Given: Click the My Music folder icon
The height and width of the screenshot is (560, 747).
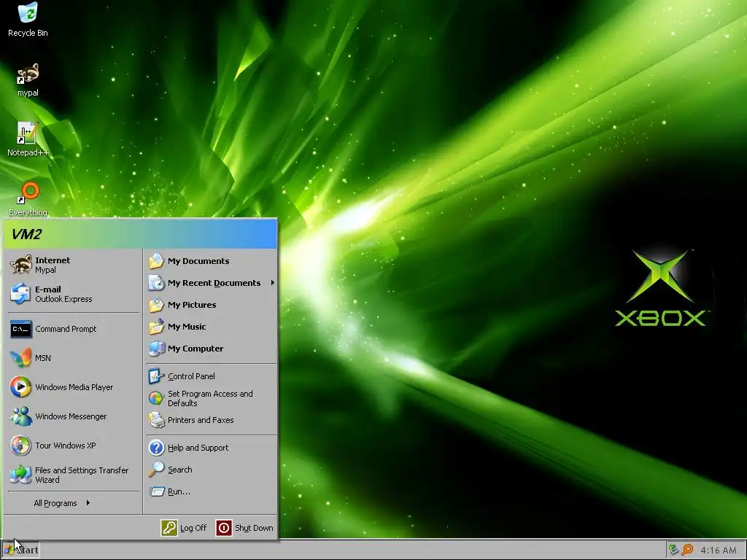Looking at the screenshot, I should [x=156, y=327].
